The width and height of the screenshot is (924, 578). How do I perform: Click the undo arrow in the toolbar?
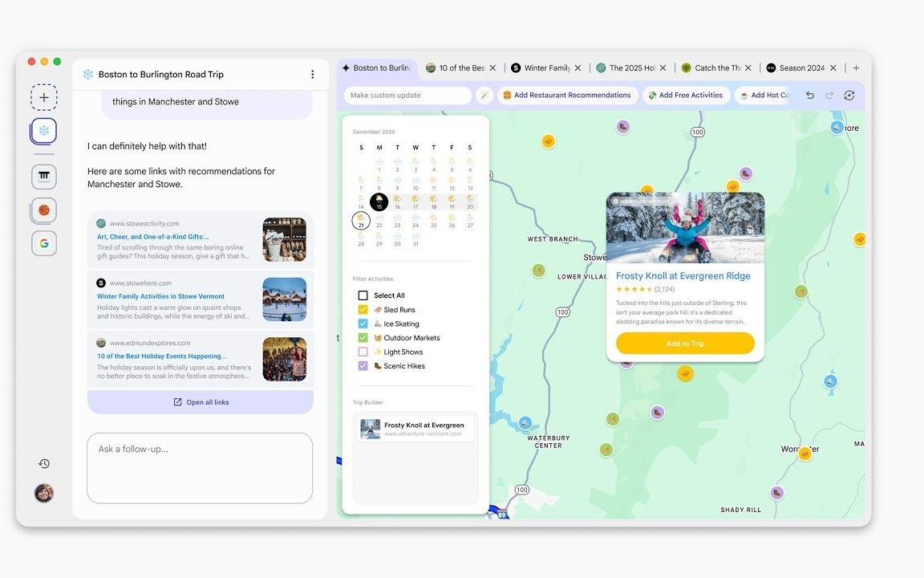click(x=810, y=96)
